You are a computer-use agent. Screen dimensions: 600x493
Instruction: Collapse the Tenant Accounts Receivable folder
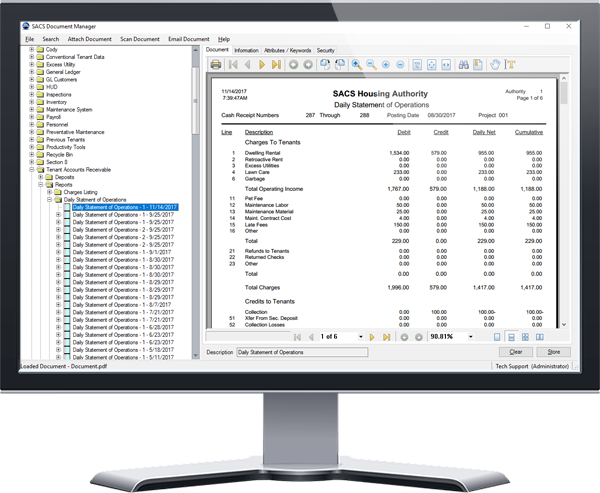point(32,171)
